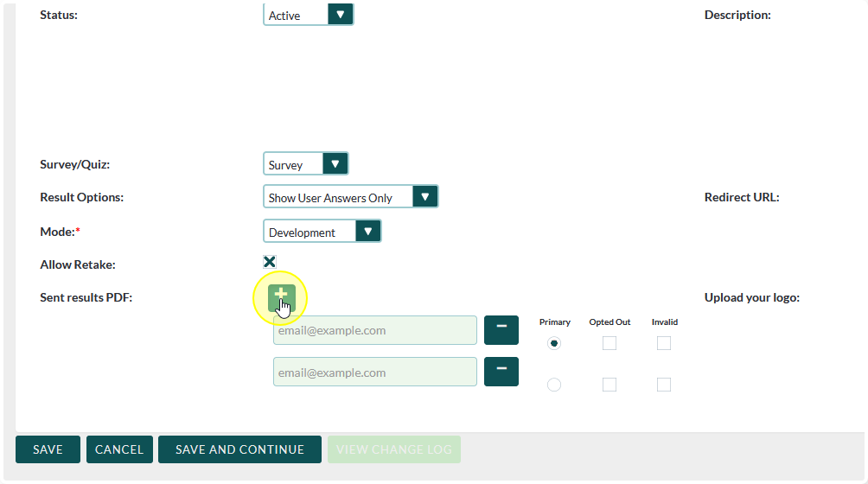
Task: Click the Cancel button
Action: (119, 449)
